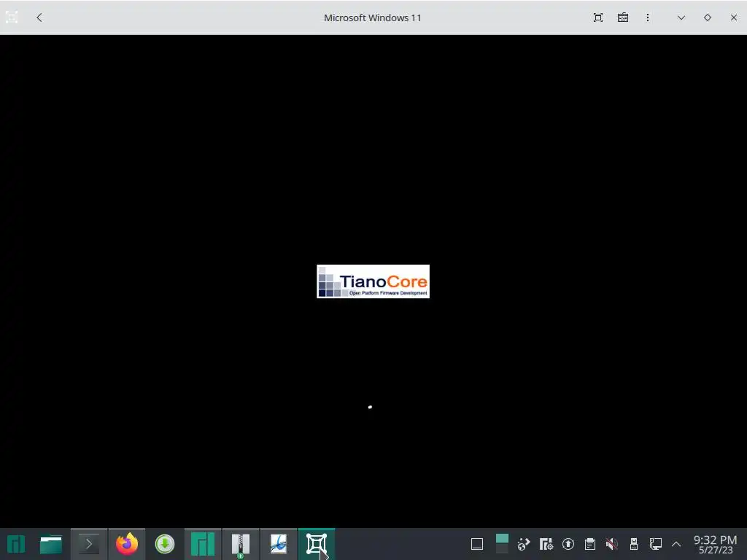The height and width of the screenshot is (560, 747).
Task: Launch the terminal from taskbar
Action: coord(89,544)
